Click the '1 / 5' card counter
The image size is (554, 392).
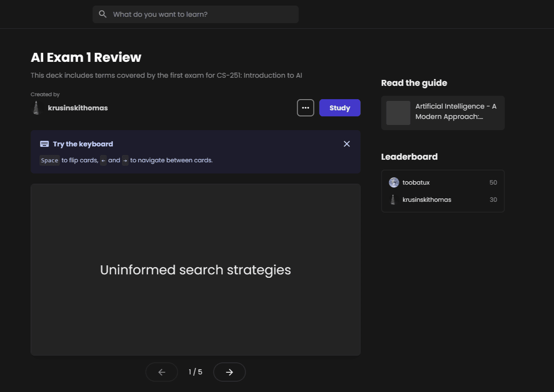point(195,372)
